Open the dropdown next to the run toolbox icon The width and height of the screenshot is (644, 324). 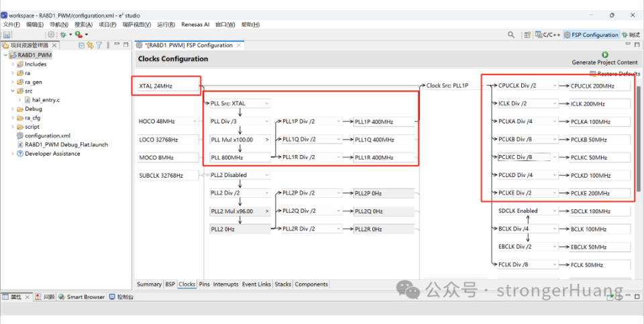[87, 35]
